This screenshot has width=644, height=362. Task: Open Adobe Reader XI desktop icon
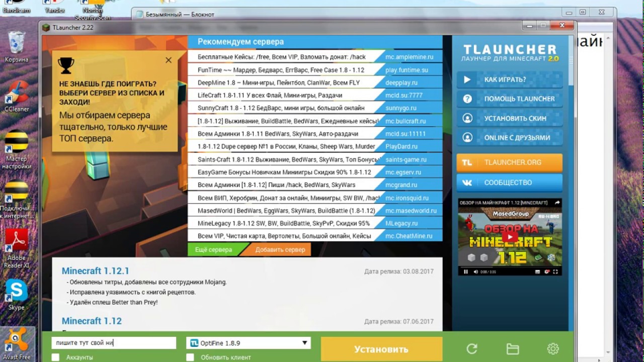(x=17, y=248)
